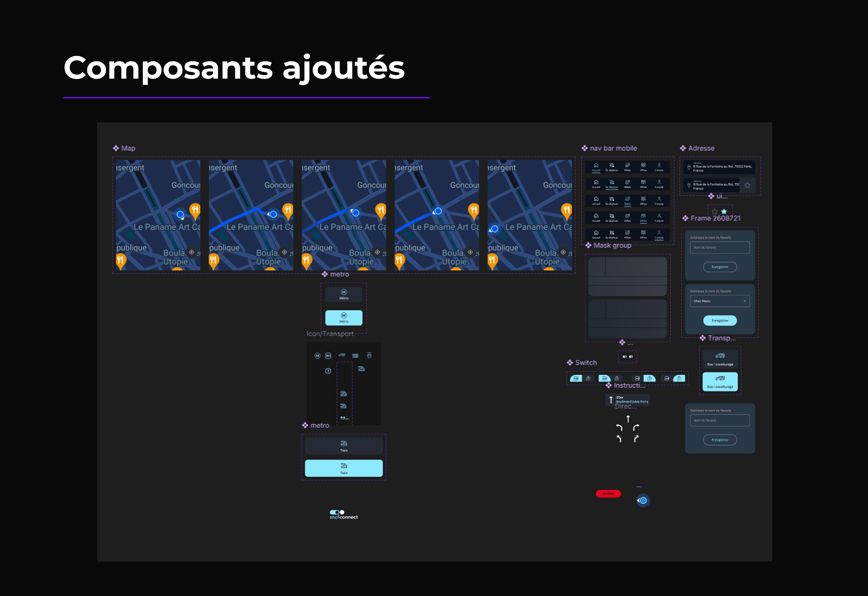
Task: Click the 20m Boulevard Jules Ferry instruction
Action: 628,400
